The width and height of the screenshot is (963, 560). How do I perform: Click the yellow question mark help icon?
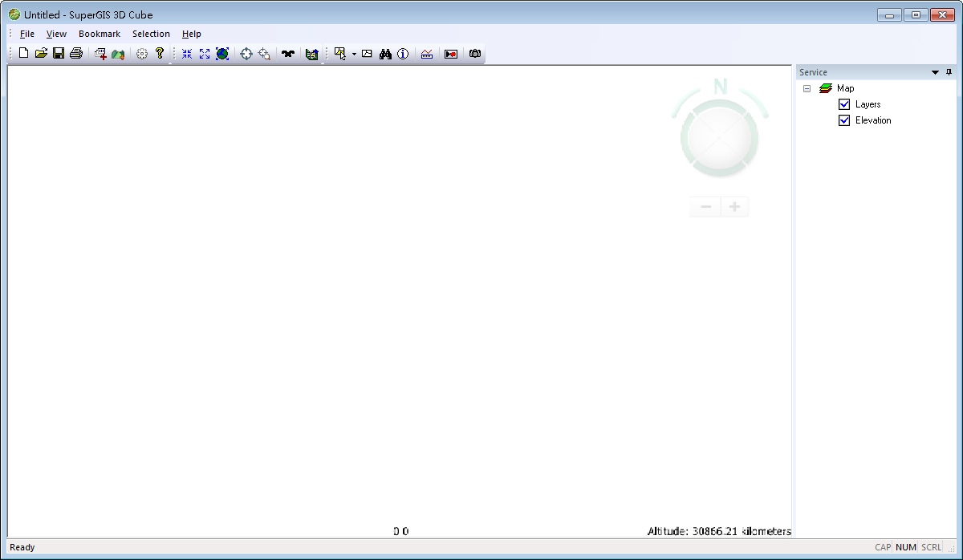pyautogui.click(x=160, y=54)
